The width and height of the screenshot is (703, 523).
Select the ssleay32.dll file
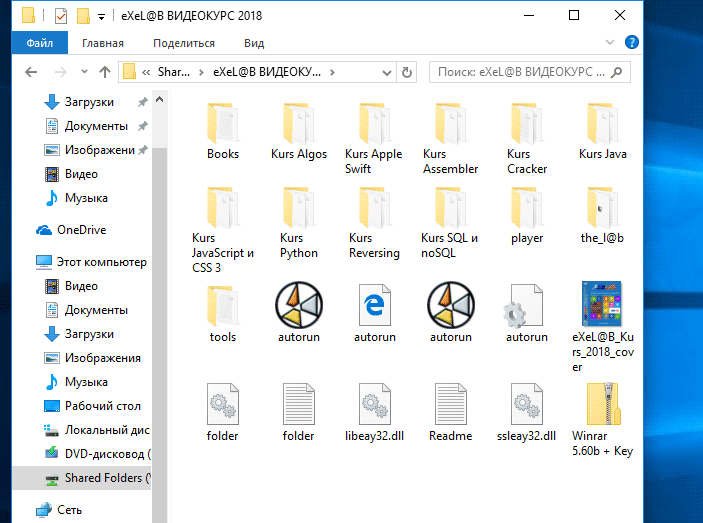coord(526,412)
